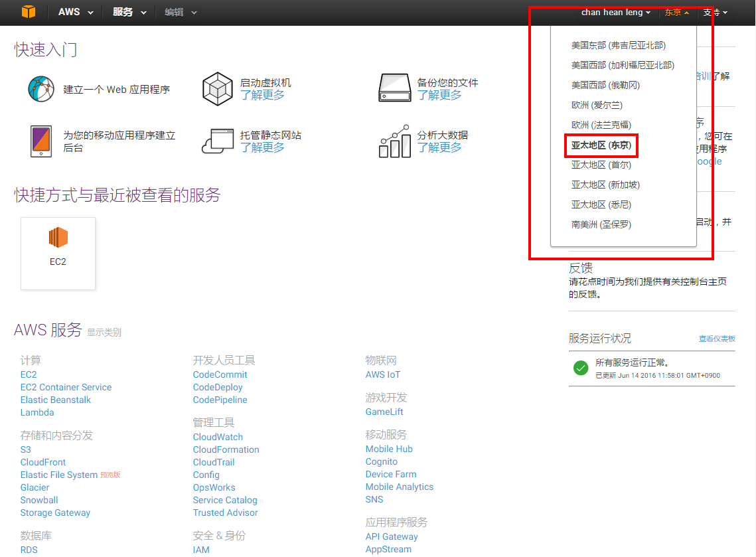Select region 亚太地区 (悉尼)
The height and width of the screenshot is (557, 756).
[601, 204]
